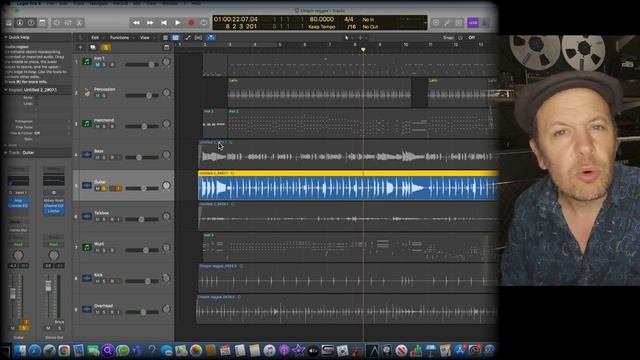
Task: Open the Snap value dropdown
Action: click(x=471, y=38)
